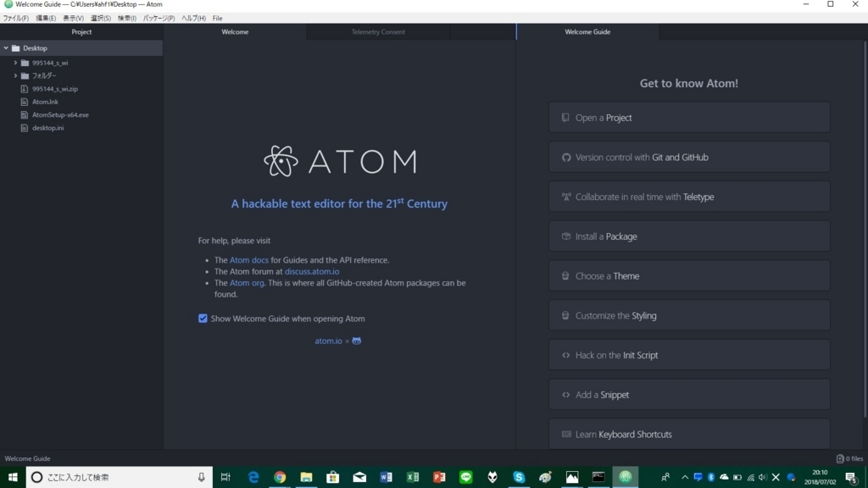The width and height of the screenshot is (868, 488).
Task: Expand Collaborate in real time with Teletype
Action: (689, 197)
